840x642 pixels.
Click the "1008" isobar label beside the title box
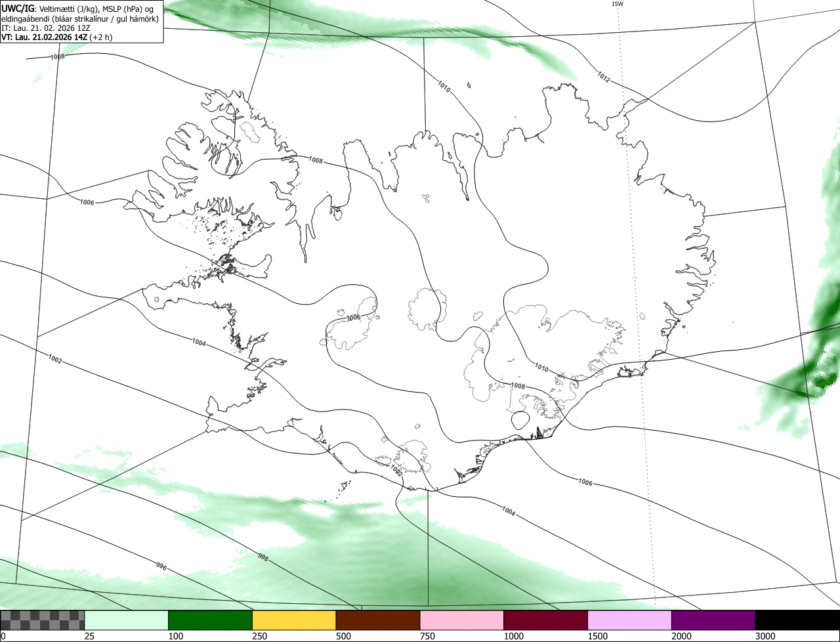58,57
